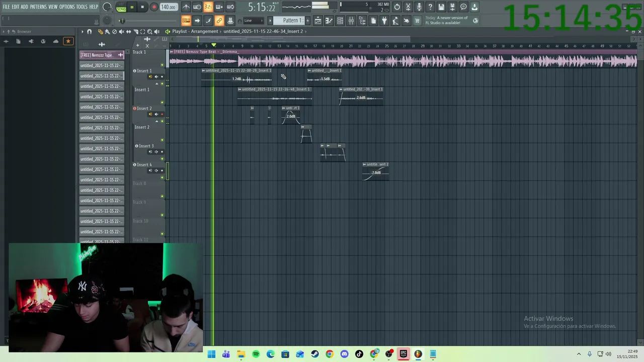Toggle the countdown before recording button
This screenshot has width=644, height=362.
click(x=208, y=7)
